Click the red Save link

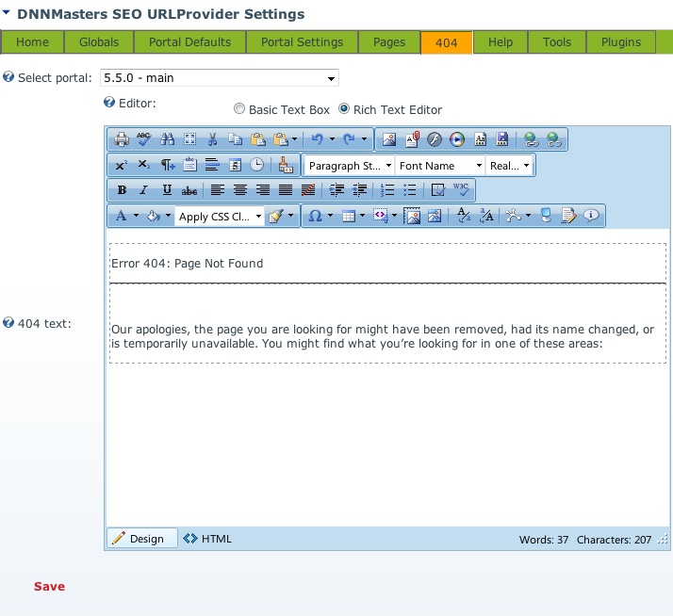49,587
